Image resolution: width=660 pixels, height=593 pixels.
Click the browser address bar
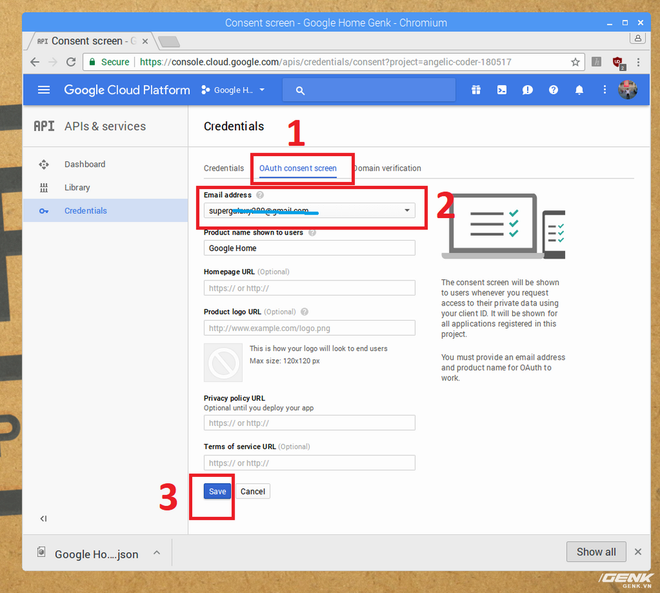[x=333, y=62]
